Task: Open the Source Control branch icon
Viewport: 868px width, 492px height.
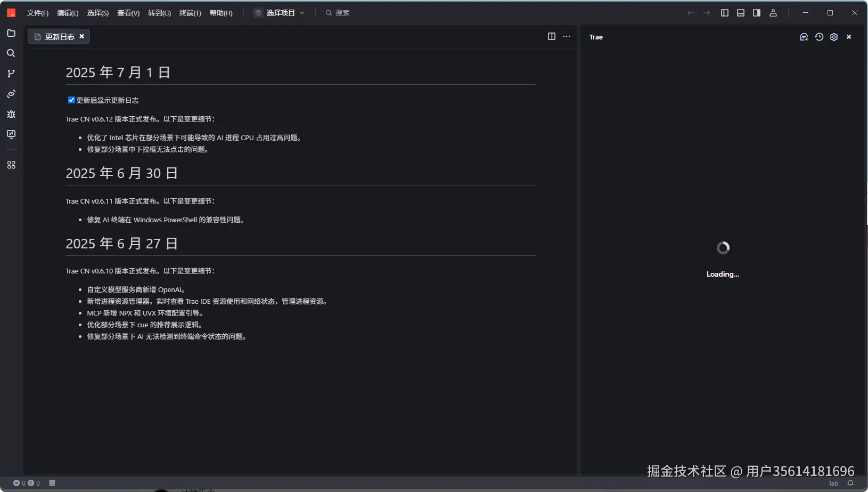Action: 11,74
